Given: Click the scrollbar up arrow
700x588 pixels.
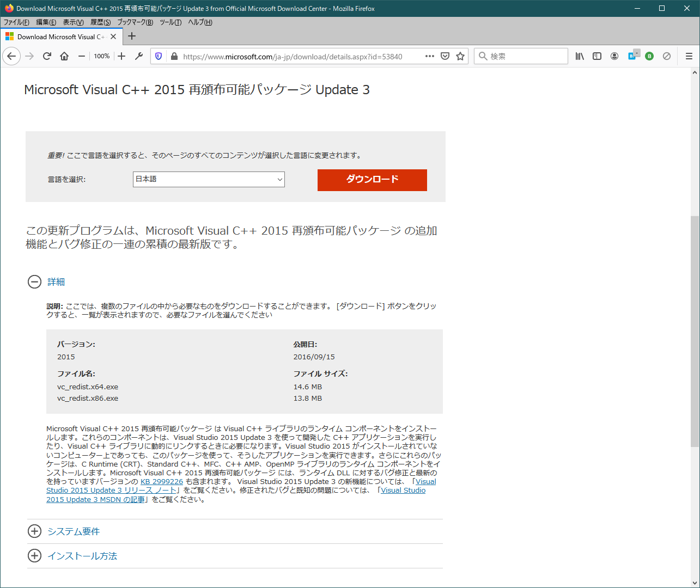Looking at the screenshot, I should 695,72.
